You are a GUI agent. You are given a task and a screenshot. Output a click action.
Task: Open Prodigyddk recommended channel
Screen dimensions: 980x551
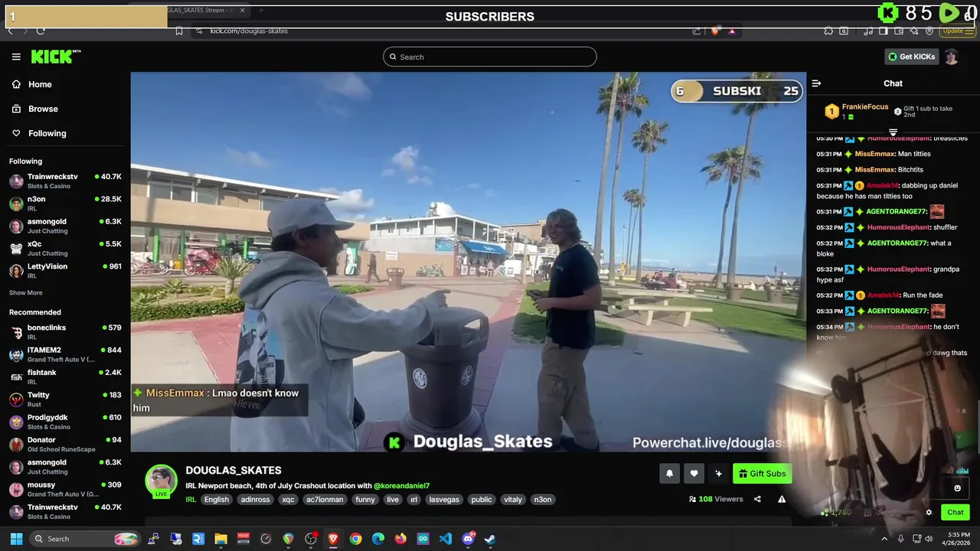click(x=65, y=421)
